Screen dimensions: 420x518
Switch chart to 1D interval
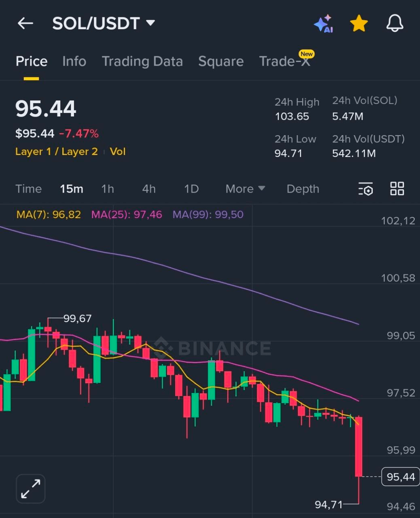[x=191, y=189]
